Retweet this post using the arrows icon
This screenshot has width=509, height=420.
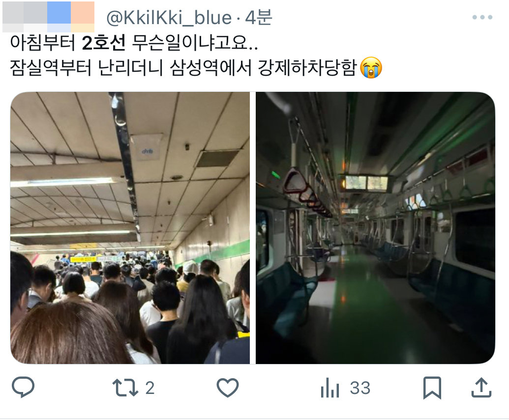pos(125,388)
